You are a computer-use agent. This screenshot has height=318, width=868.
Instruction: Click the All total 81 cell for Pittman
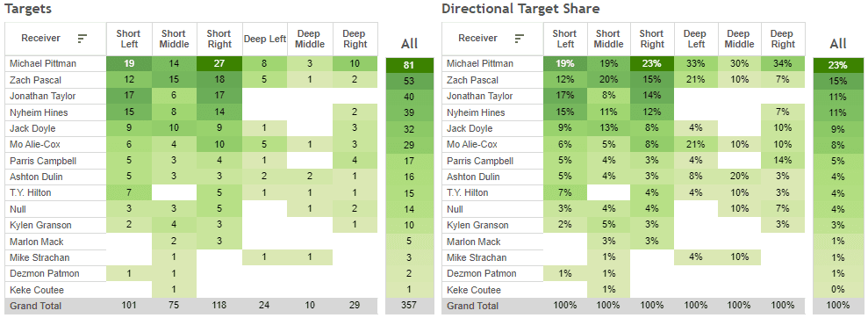[409, 66]
